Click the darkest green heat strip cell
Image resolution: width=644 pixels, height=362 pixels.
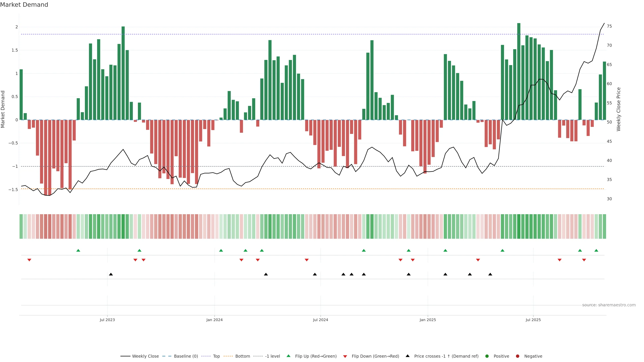click(519, 226)
